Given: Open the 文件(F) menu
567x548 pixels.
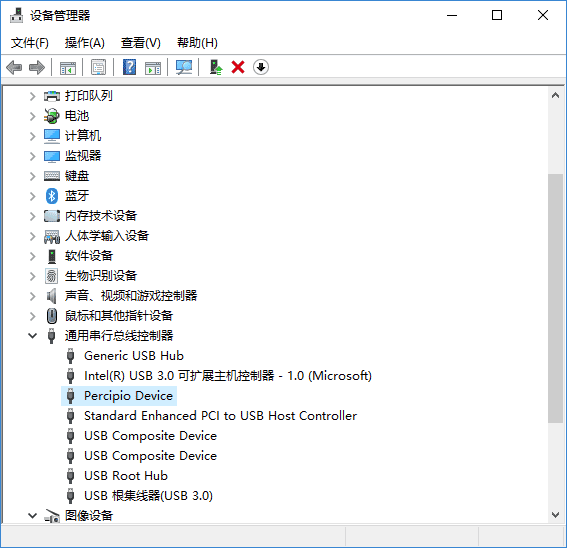Looking at the screenshot, I should 29,43.
